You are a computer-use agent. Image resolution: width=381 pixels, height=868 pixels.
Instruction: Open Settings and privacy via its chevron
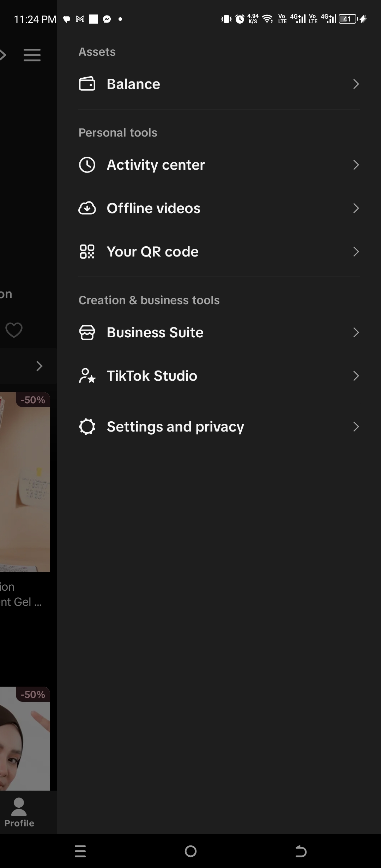[356, 427]
